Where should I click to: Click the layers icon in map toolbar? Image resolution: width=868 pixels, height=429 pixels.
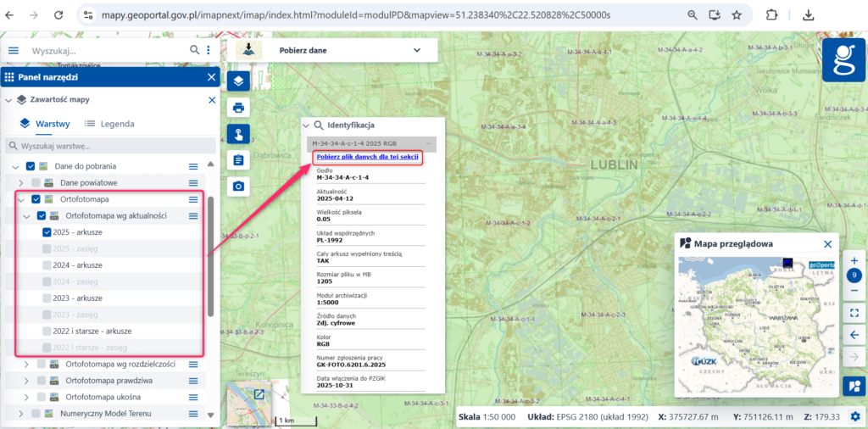(x=238, y=81)
